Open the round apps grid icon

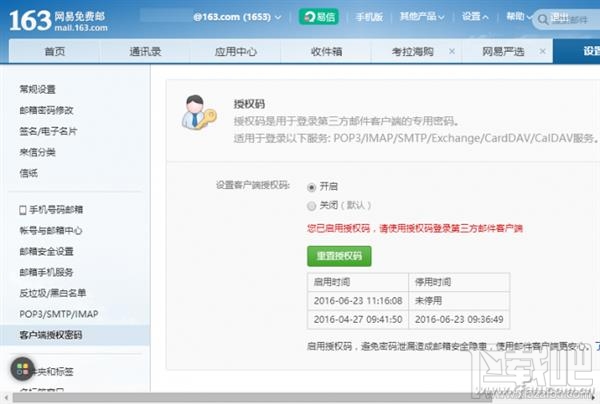point(22,369)
